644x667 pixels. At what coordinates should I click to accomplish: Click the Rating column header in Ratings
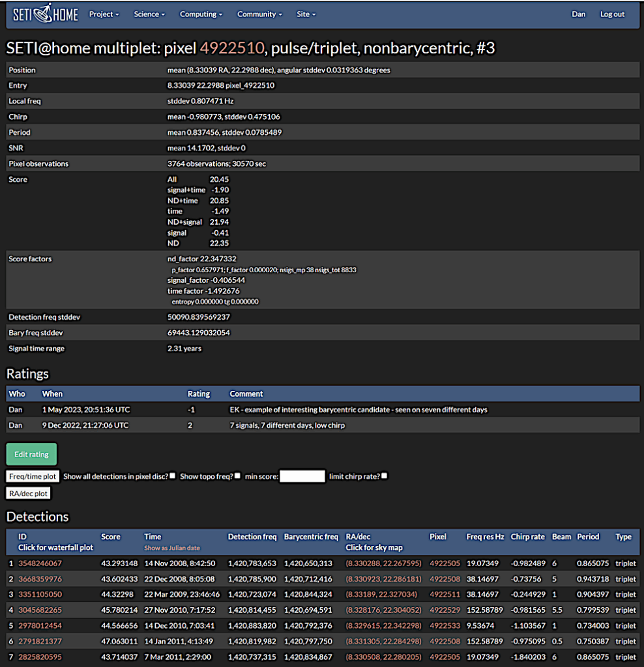click(x=198, y=394)
